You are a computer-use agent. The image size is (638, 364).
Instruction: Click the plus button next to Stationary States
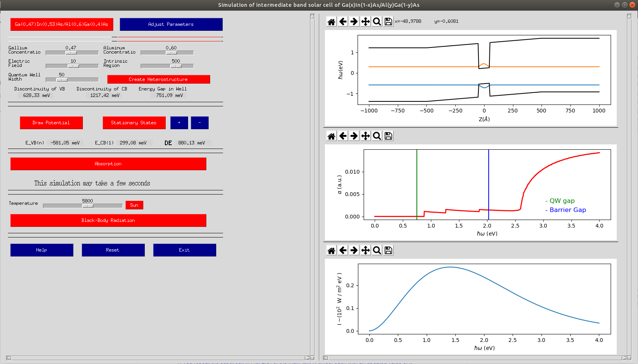[x=179, y=123]
